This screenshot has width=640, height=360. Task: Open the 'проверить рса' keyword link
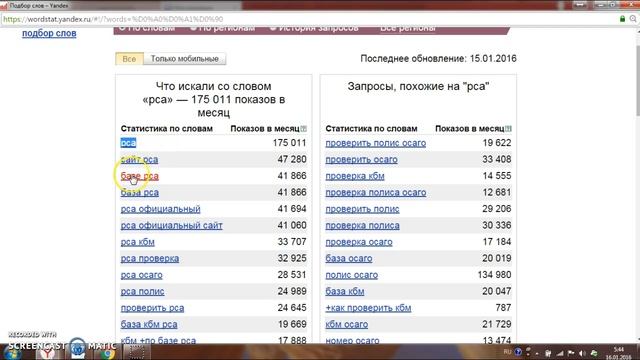[152, 308]
